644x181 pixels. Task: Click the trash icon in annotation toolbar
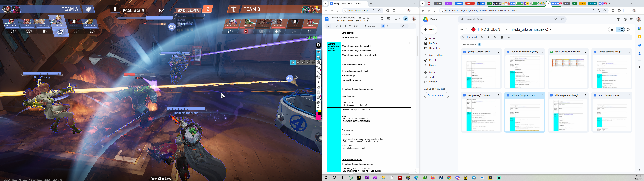[318, 93]
